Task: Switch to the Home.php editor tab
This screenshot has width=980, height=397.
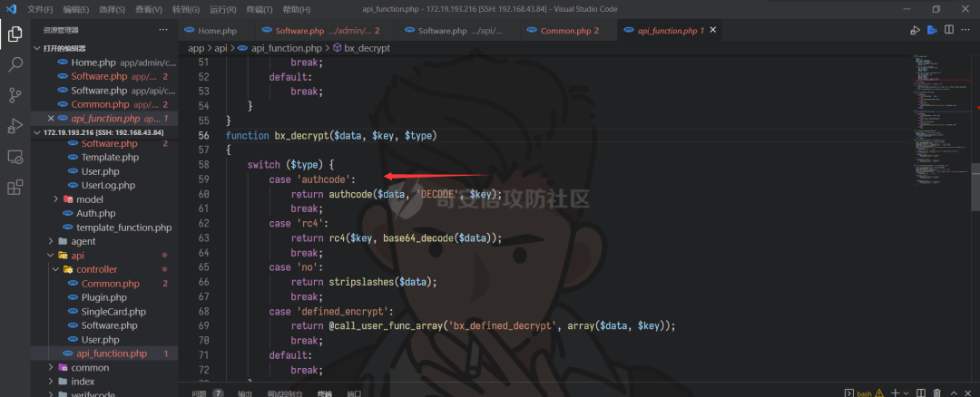Action: point(217,31)
